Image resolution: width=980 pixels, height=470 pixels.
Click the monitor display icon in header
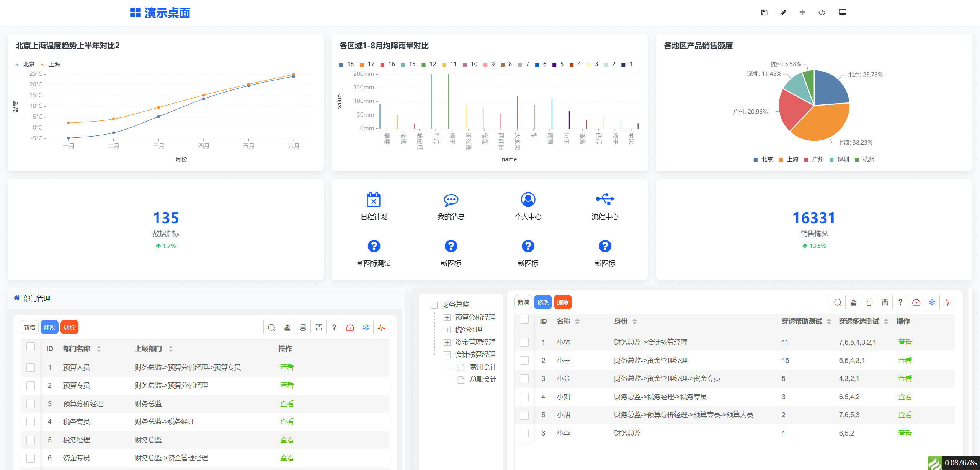pos(842,13)
